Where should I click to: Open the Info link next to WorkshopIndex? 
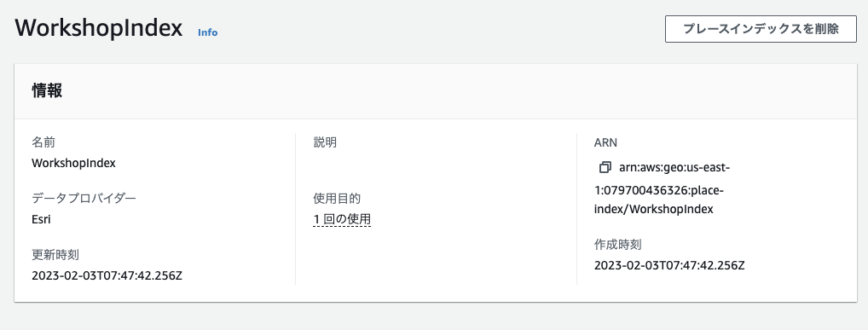tap(207, 32)
